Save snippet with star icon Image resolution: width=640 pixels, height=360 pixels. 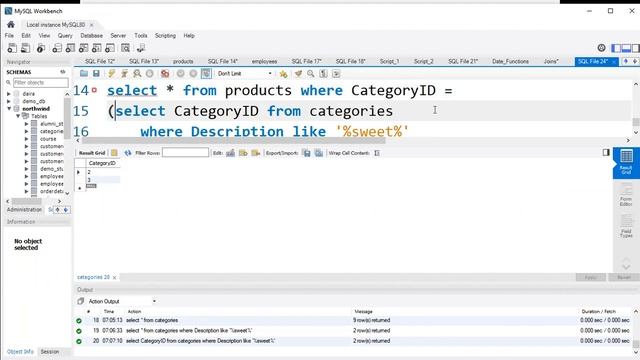(x=283, y=74)
